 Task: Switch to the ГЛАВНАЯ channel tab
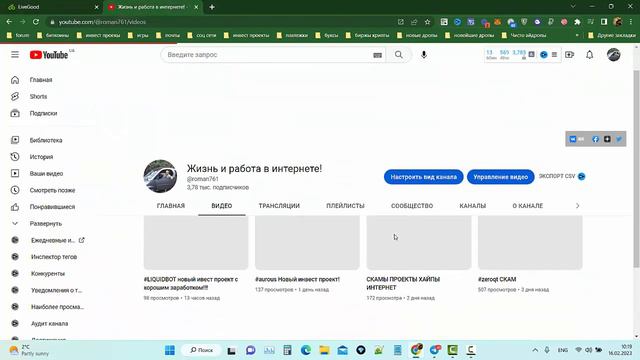tap(171, 206)
